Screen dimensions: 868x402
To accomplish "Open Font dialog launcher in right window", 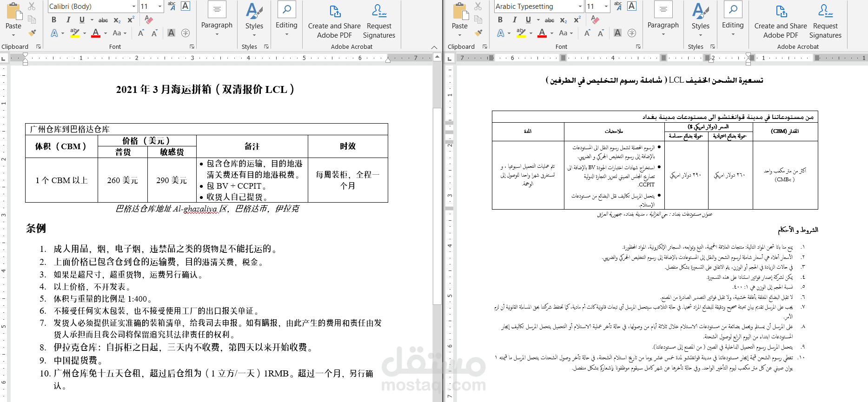I will (638, 47).
